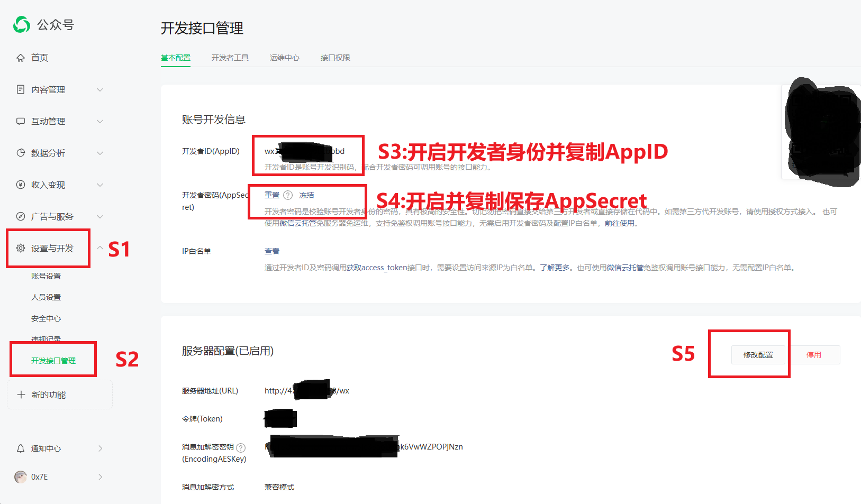Click the 内容管理 document icon

21,89
